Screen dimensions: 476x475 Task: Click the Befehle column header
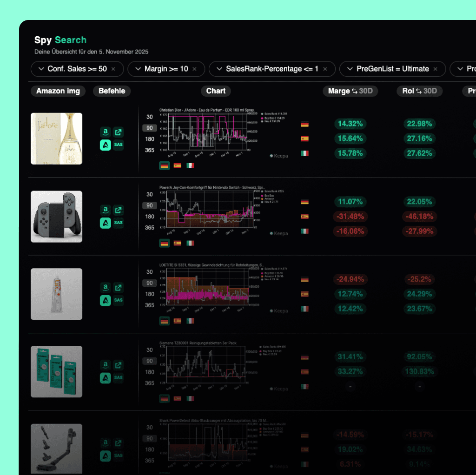click(x=112, y=91)
